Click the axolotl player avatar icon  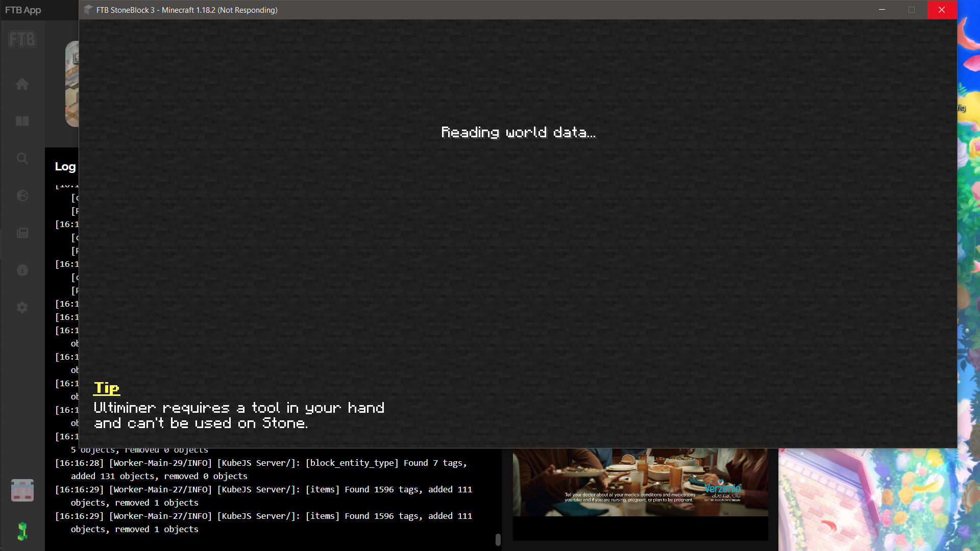(x=22, y=490)
